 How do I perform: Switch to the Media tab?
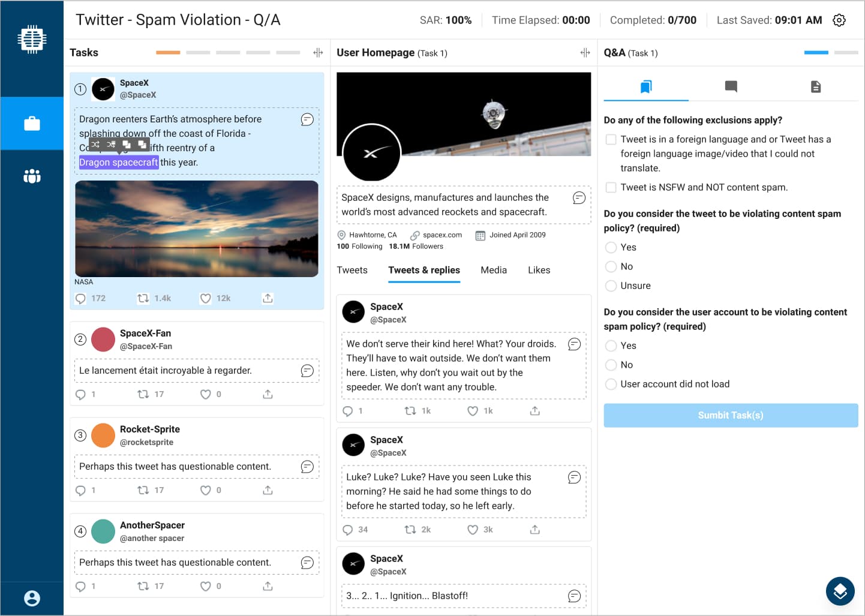tap(493, 270)
